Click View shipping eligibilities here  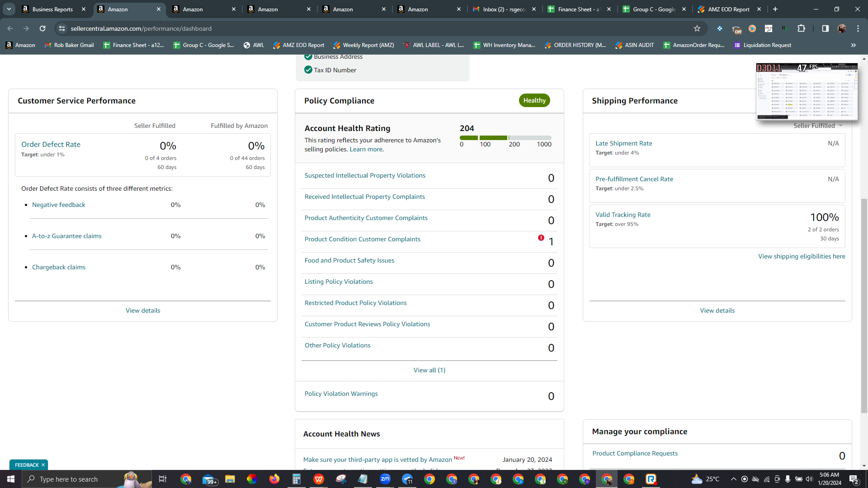click(802, 257)
